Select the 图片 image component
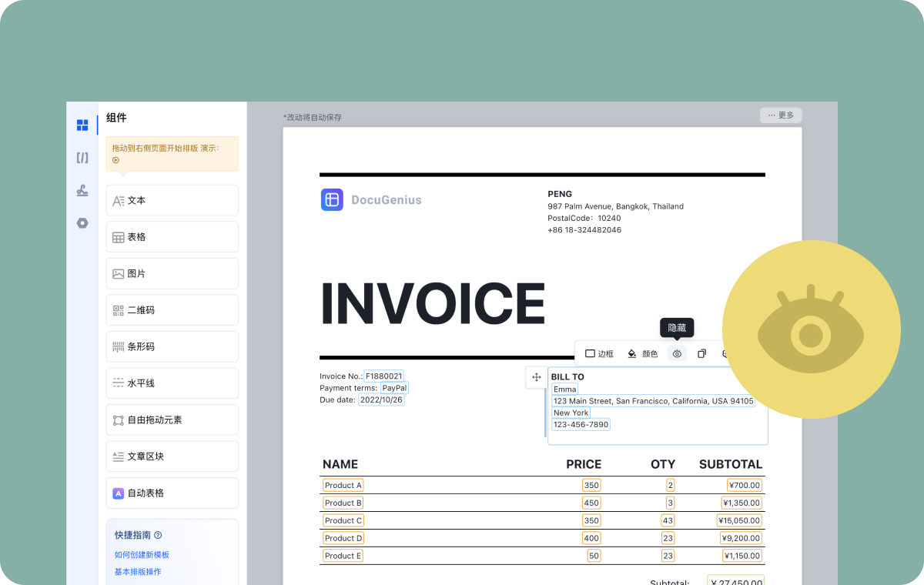The image size is (924, 585). (172, 273)
